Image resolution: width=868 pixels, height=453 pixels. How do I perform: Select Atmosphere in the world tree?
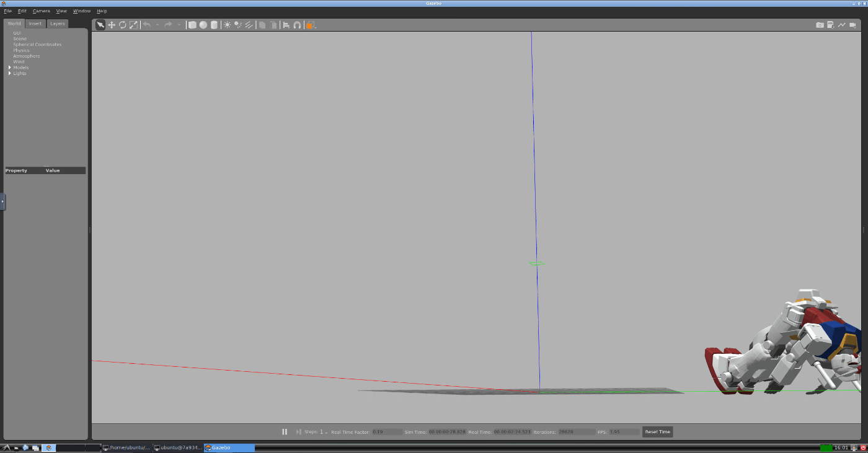(27, 56)
